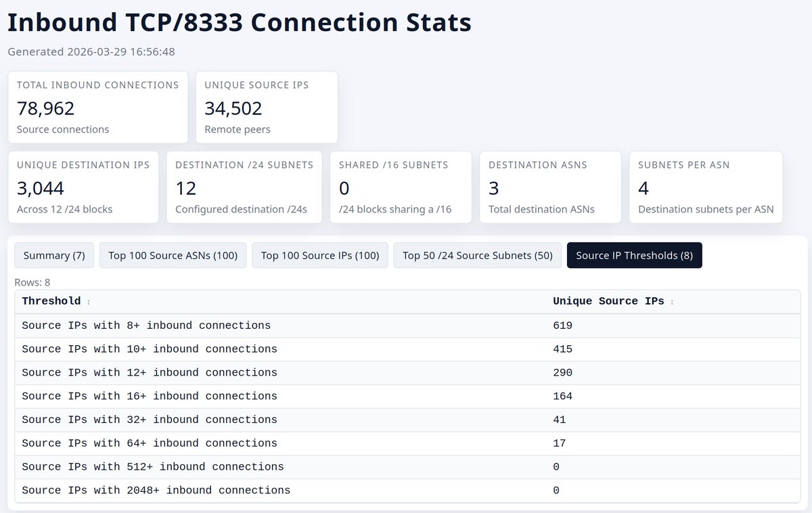Click the value 17 in the table
The width and height of the screenshot is (812, 513).
[x=559, y=443]
